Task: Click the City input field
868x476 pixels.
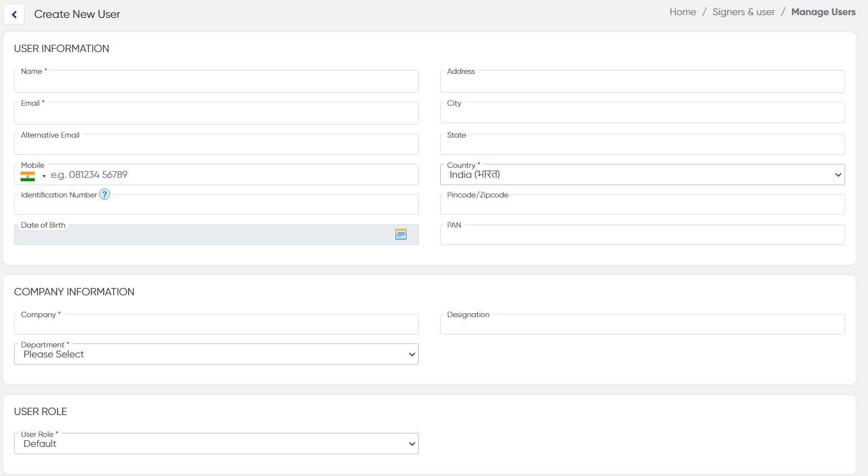Action: coord(642,112)
